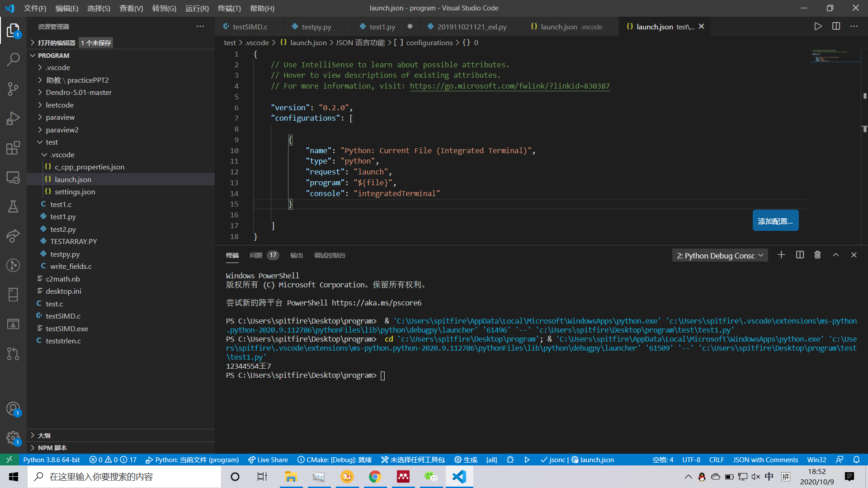Open WeChat from the taskbar
Viewport: 868px width, 488px height.
click(431, 477)
